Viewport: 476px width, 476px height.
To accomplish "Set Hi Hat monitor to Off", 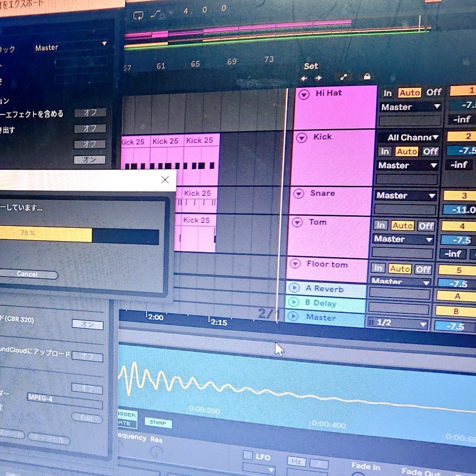I will pyautogui.click(x=434, y=92).
